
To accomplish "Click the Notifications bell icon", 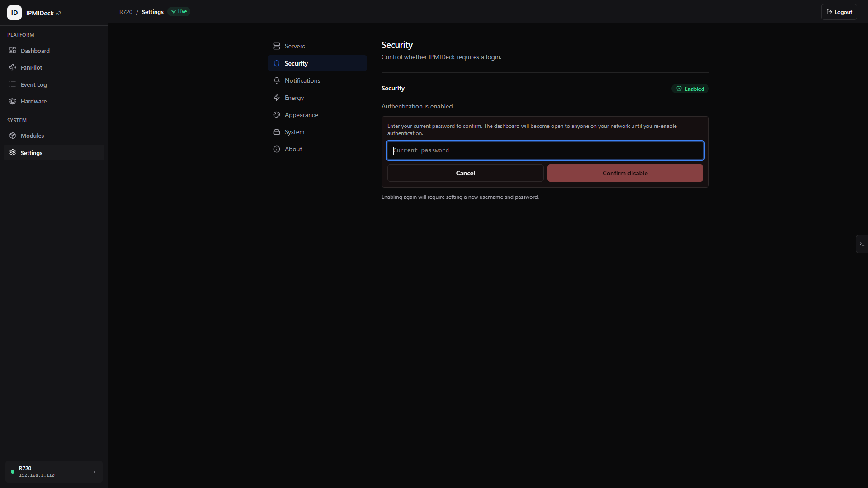I will [277, 80].
